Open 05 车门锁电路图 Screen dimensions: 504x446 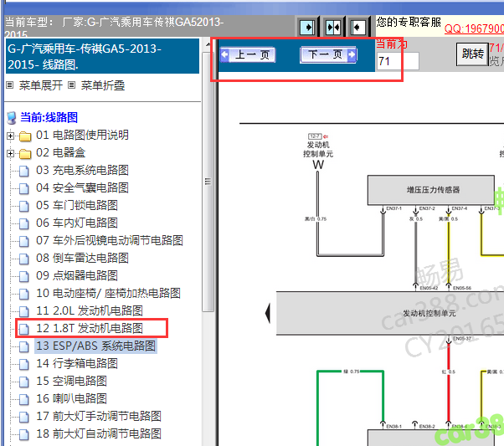77,205
